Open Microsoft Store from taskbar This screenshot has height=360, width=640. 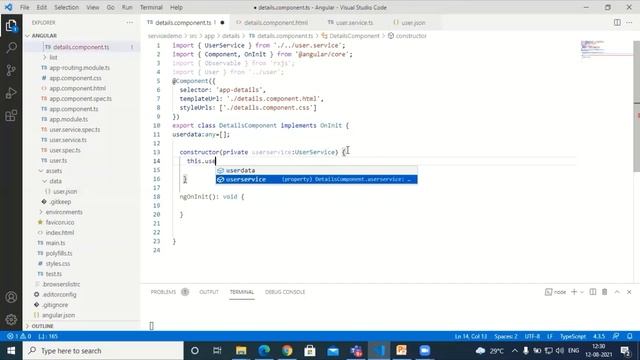click(x=310, y=351)
